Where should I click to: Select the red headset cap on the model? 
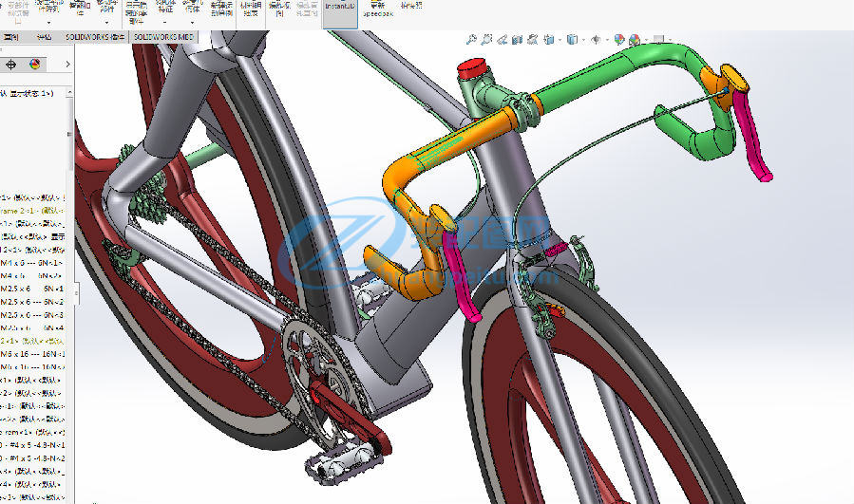click(472, 69)
